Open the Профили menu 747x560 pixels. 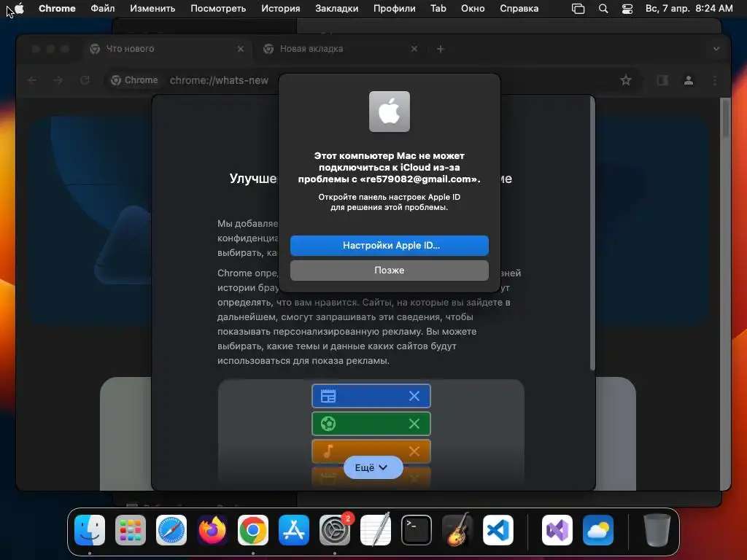pos(394,9)
